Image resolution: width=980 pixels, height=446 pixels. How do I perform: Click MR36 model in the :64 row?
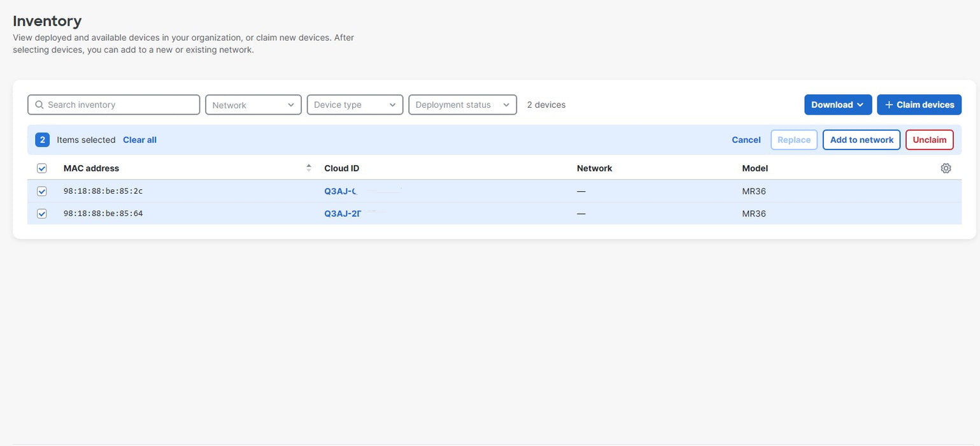point(754,213)
